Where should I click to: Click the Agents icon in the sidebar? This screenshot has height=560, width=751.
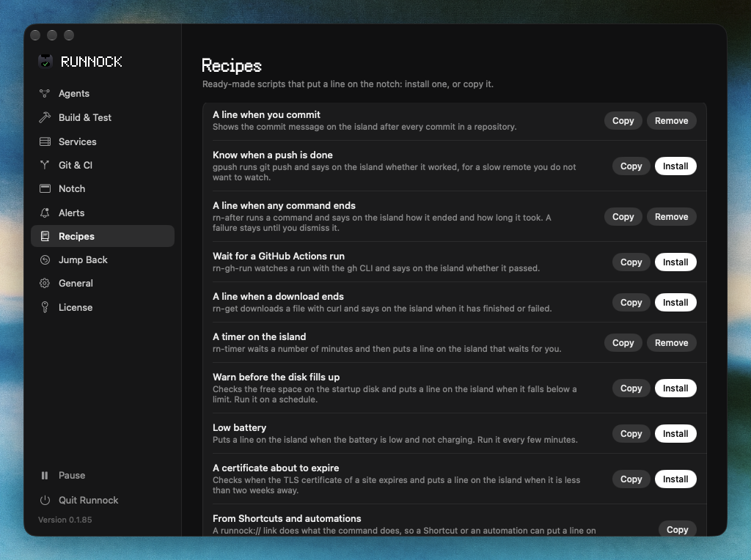tap(45, 93)
